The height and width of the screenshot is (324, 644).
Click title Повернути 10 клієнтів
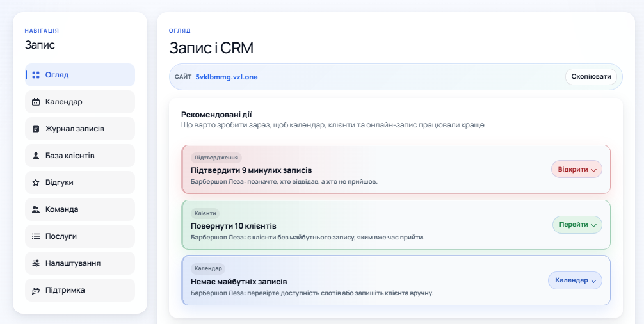234,226
